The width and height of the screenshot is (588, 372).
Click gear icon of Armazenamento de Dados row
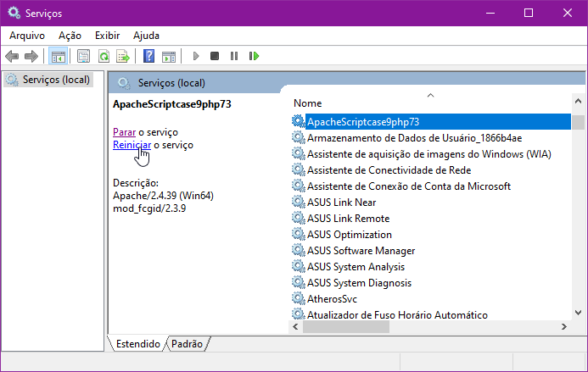click(298, 137)
